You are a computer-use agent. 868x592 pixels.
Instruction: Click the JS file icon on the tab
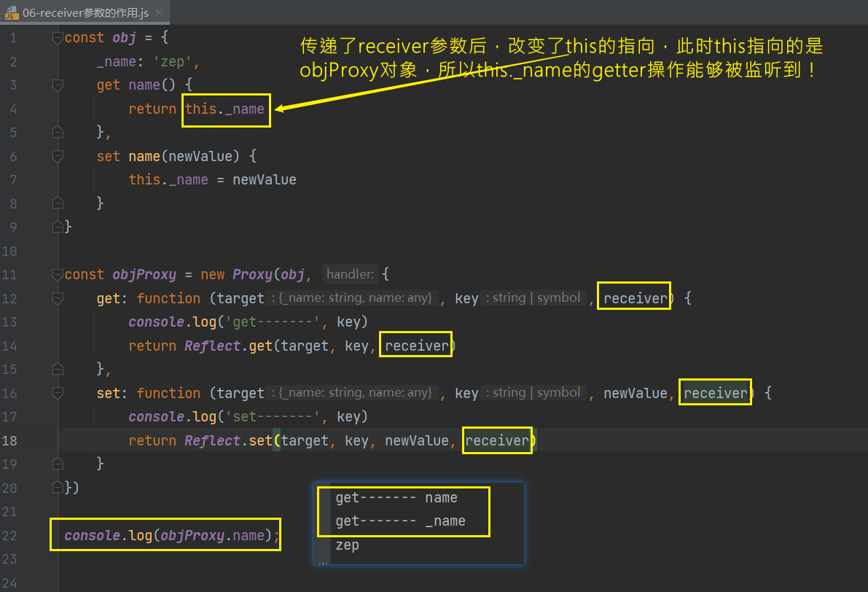tap(12, 12)
